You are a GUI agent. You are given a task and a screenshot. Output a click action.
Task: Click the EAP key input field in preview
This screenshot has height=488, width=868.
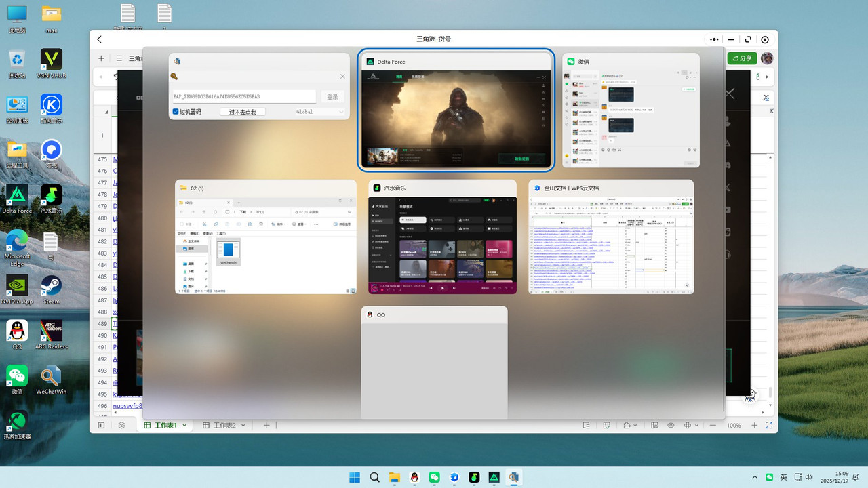[x=244, y=97]
